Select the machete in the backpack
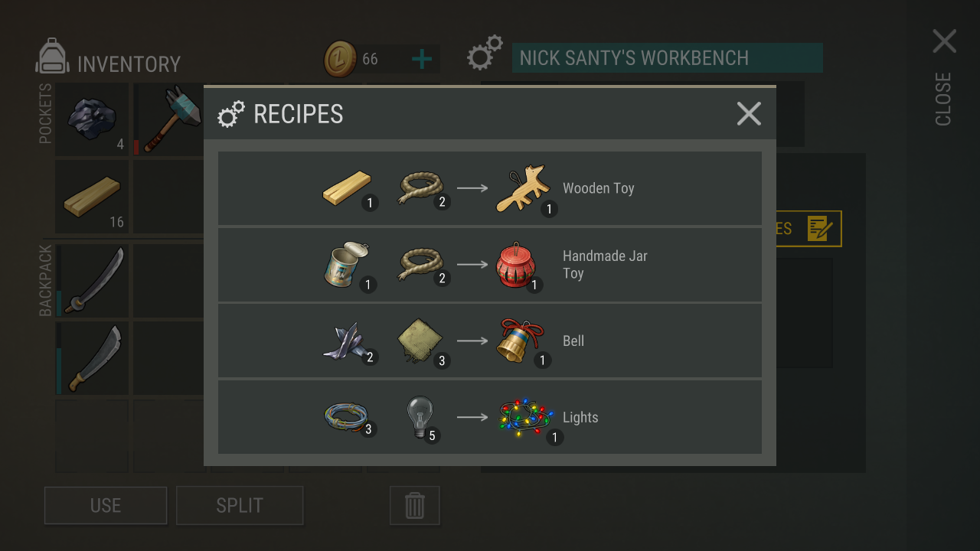 click(x=92, y=357)
